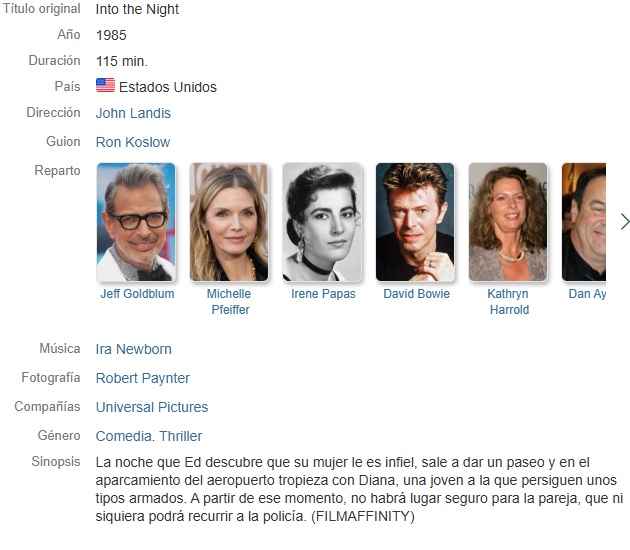The width and height of the screenshot is (630, 550).
Task: Open screenwriter Ron Koslow link
Action: click(x=133, y=142)
